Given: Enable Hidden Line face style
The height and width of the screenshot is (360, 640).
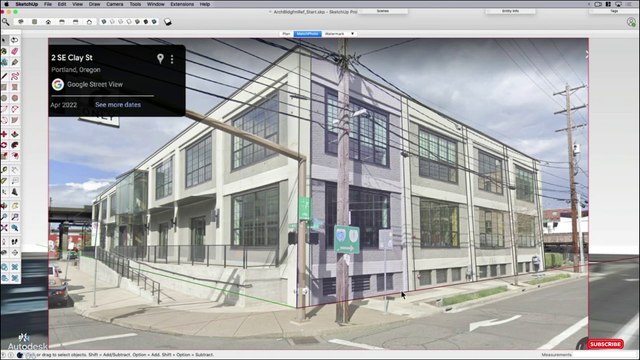Looking at the screenshot, I should (129, 22).
